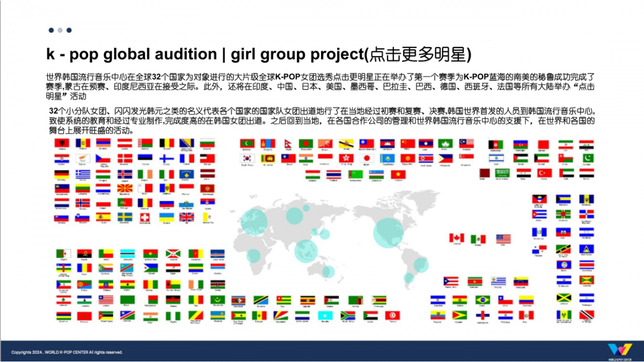Select the Nepal flag
644x362 pixels.
click(287, 143)
